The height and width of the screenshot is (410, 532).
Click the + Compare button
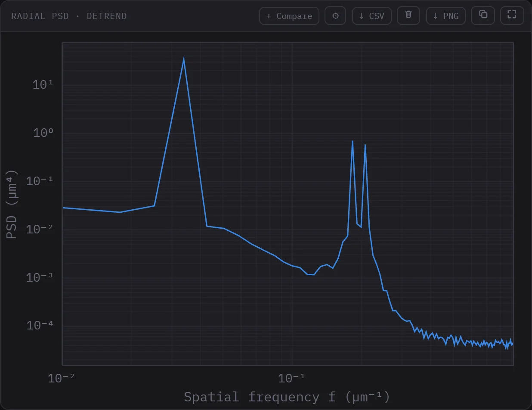tap(289, 16)
